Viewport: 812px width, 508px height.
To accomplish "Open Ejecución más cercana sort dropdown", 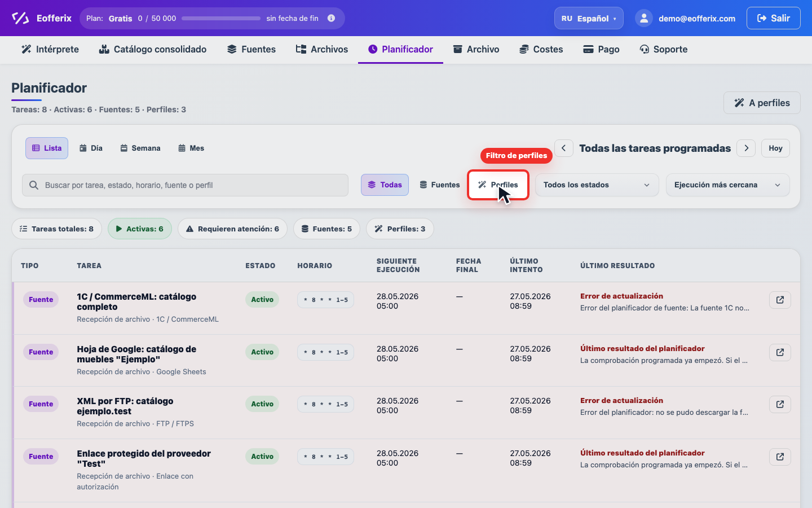I will (x=727, y=185).
